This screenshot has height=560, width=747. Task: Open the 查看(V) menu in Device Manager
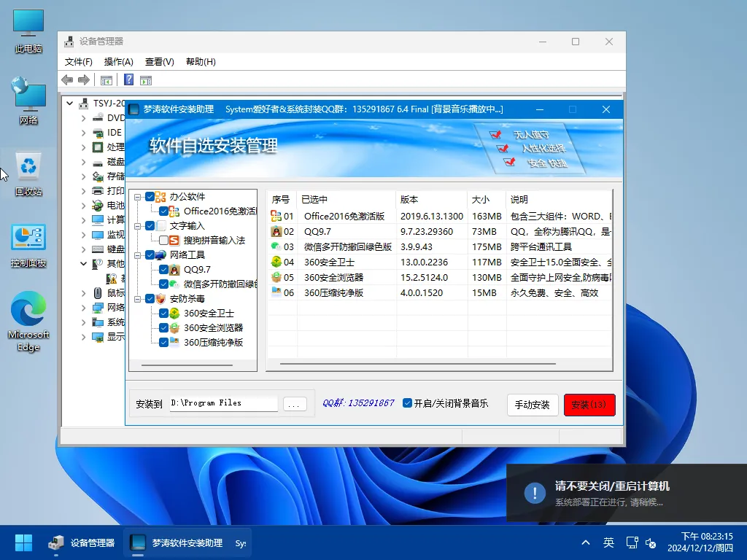click(158, 61)
